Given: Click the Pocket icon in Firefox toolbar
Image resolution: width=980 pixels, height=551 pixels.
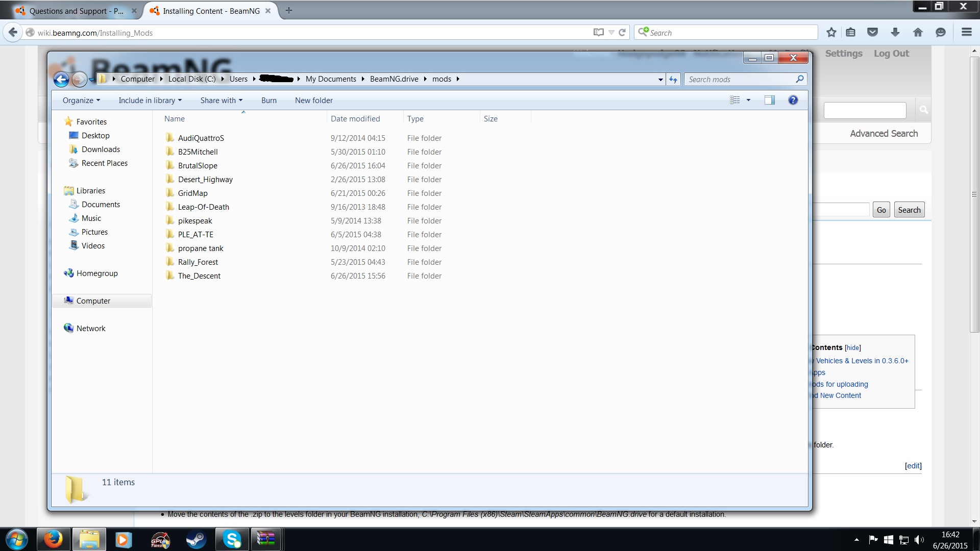Looking at the screenshot, I should (x=873, y=33).
